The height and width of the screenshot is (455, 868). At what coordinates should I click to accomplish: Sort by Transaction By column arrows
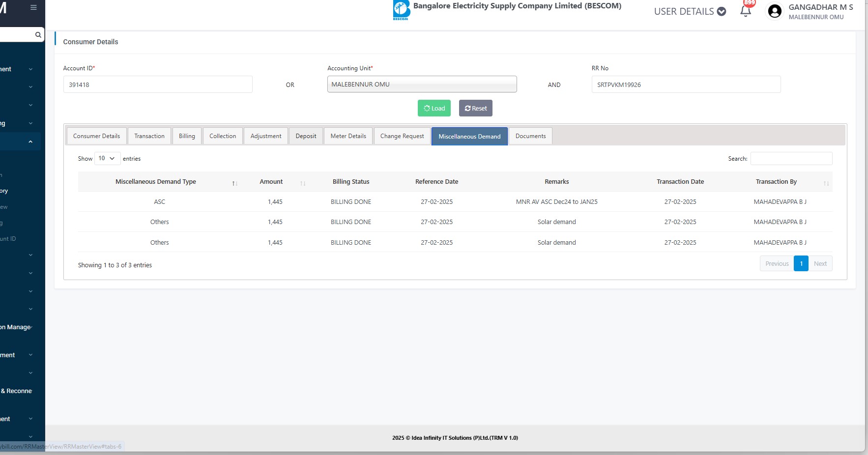(x=826, y=183)
